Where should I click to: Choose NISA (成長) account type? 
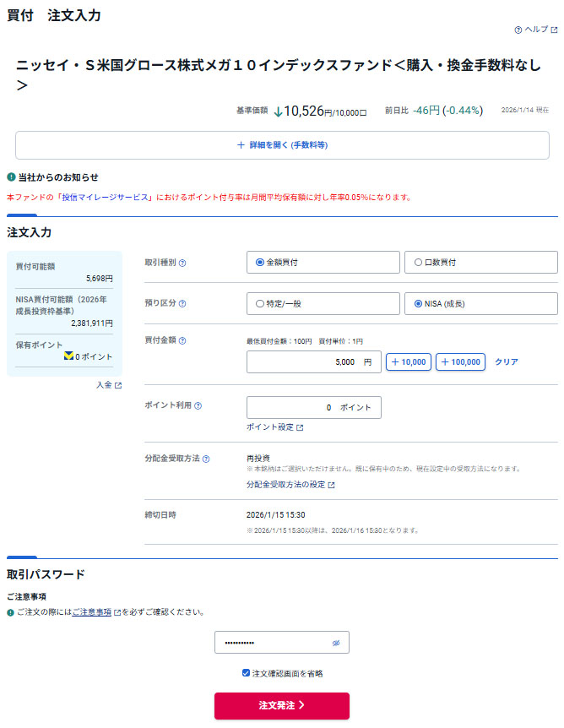418,303
